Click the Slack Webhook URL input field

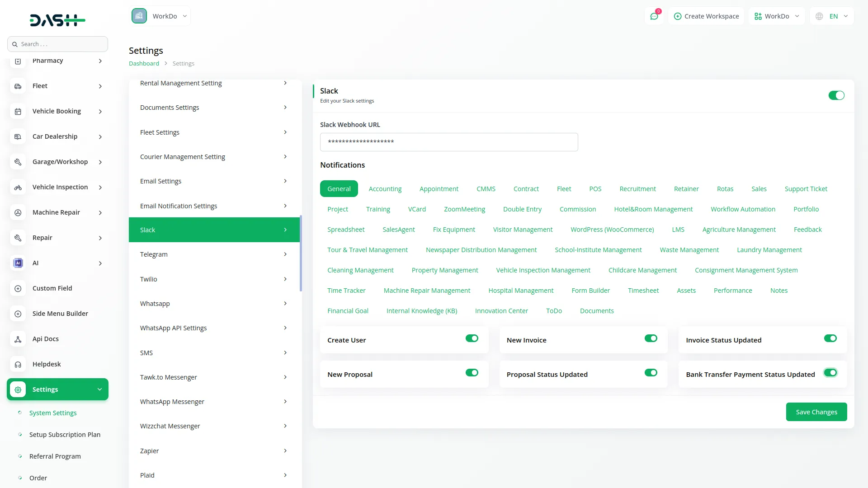point(449,142)
